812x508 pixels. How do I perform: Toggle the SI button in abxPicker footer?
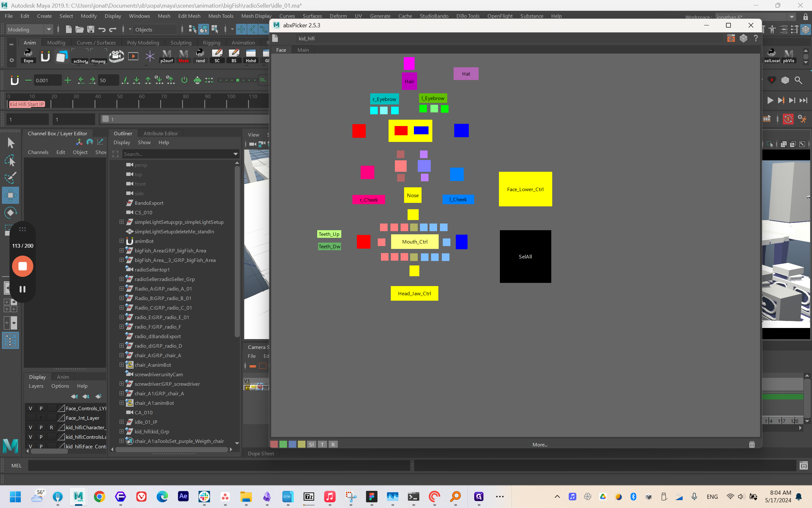click(311, 444)
